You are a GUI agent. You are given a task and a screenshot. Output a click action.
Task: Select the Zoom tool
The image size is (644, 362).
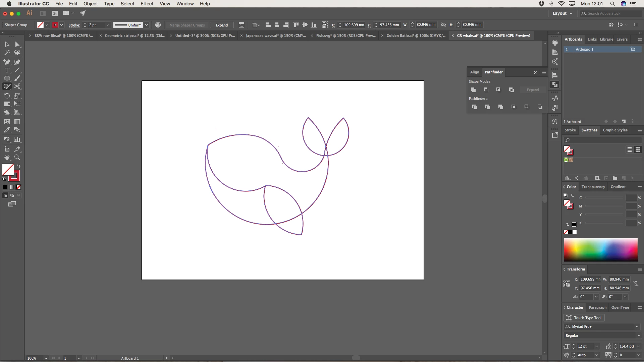pos(17,157)
